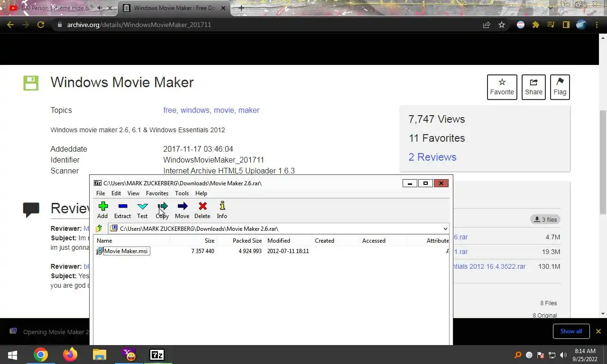Click Show all downloads button
The width and height of the screenshot is (607, 364).
[571, 331]
